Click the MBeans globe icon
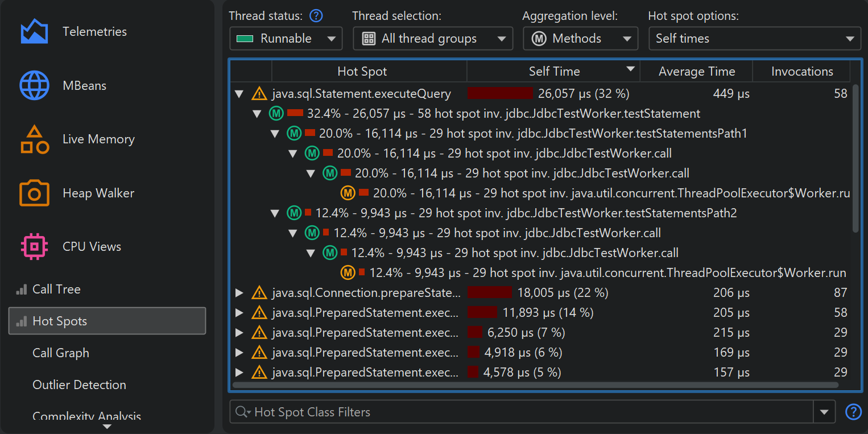The image size is (868, 434). (x=34, y=86)
